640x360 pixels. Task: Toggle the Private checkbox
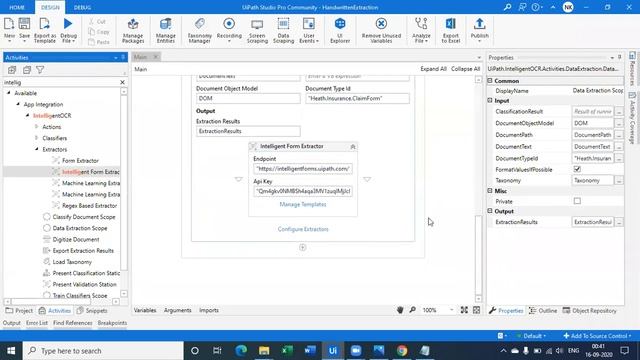coord(577,201)
